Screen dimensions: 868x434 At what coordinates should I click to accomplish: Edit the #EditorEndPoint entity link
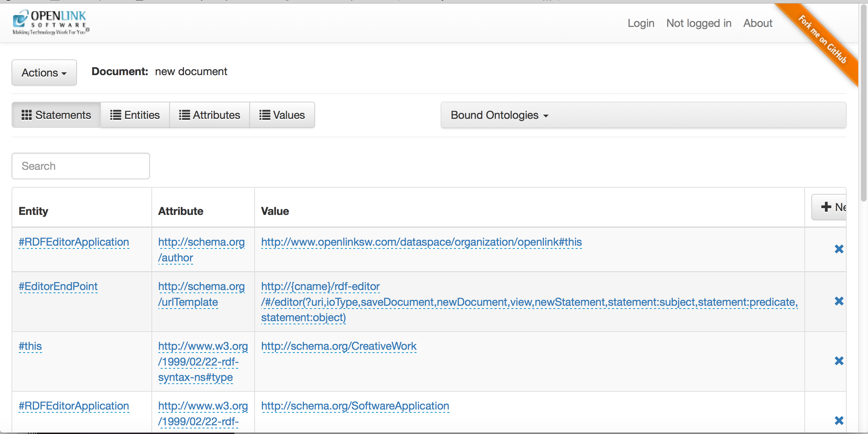pos(58,286)
